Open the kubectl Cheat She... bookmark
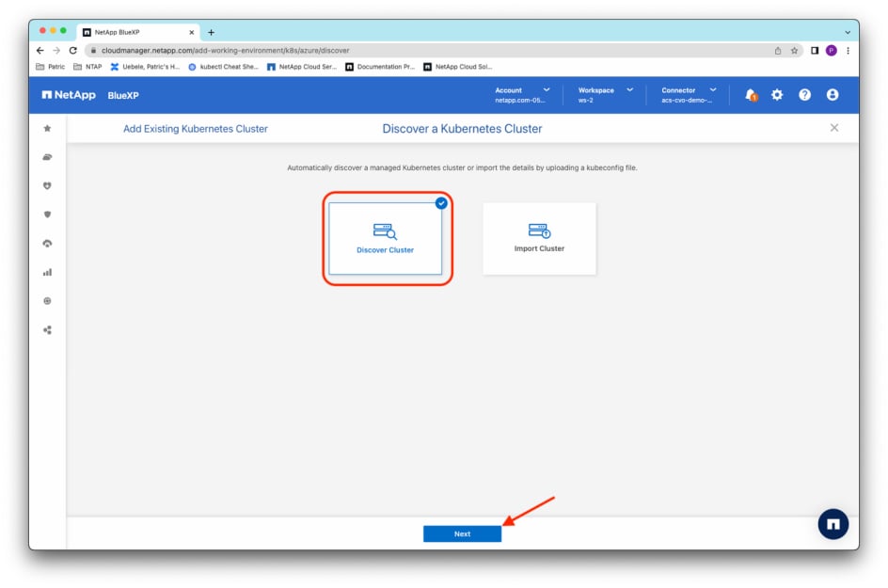 tap(223, 67)
